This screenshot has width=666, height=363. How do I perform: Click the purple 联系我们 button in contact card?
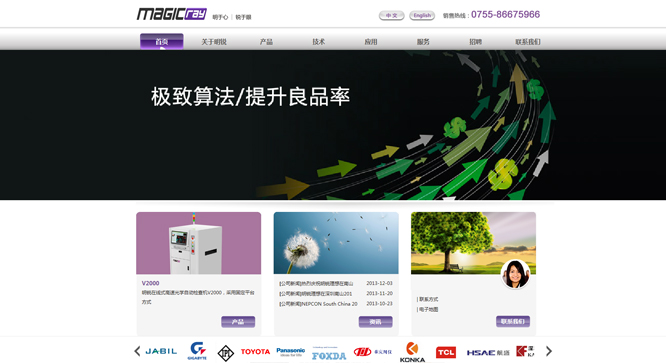coord(513,321)
